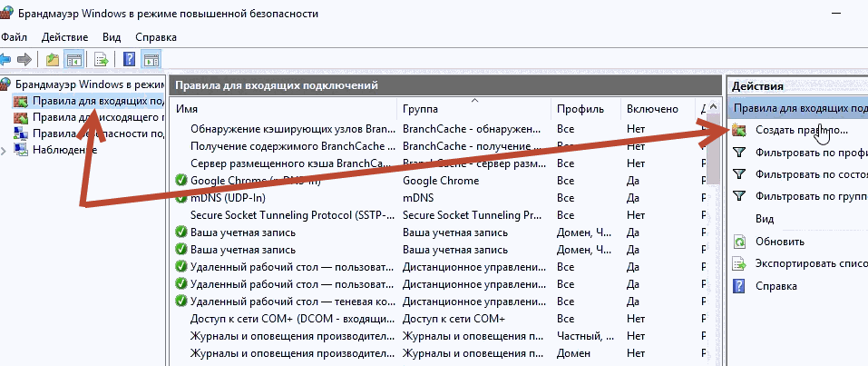Open the Вид action in the Actions pane
868x366 pixels.
765,219
